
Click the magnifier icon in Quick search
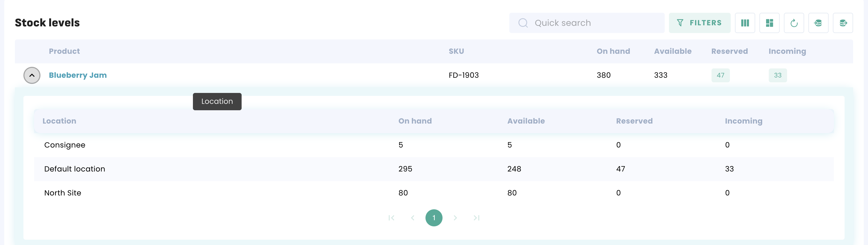(x=523, y=23)
